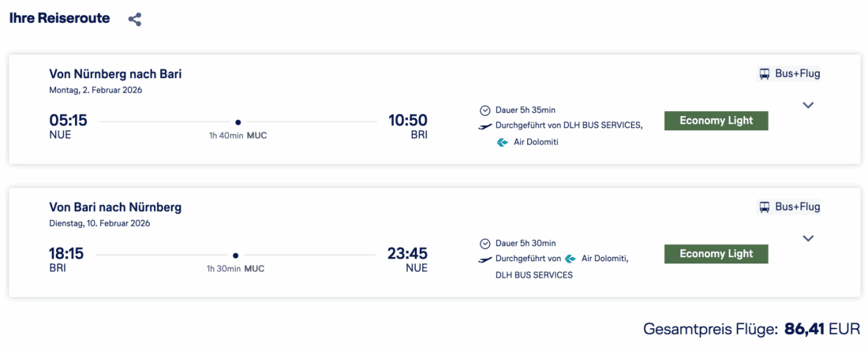This screenshot has height=347, width=868.
Task: Click the Von Bari nach Nürnberg heading
Action: point(115,207)
